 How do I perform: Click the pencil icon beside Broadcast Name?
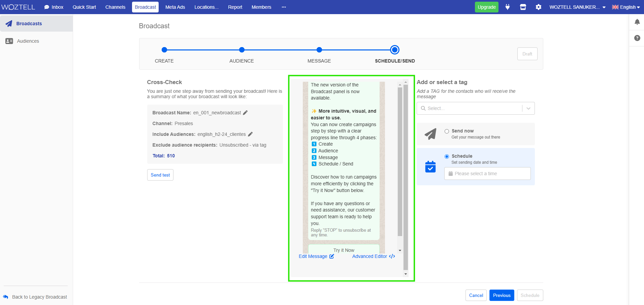pyautogui.click(x=245, y=113)
